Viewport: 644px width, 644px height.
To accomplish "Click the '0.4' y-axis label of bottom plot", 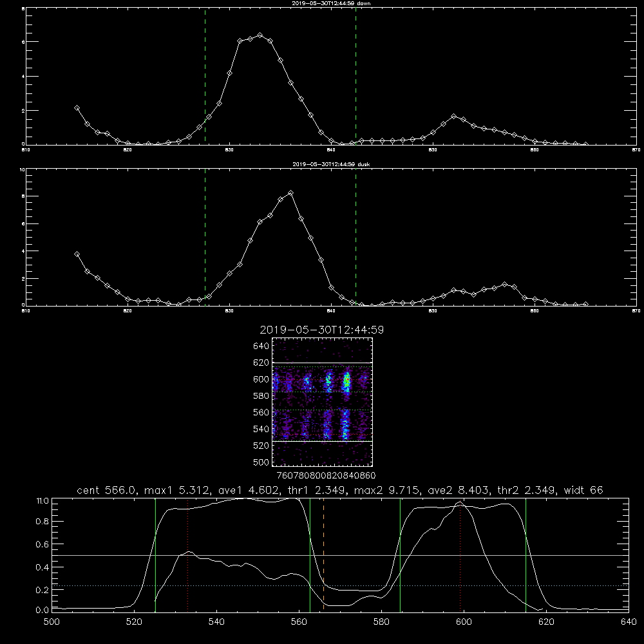I will (43, 567).
